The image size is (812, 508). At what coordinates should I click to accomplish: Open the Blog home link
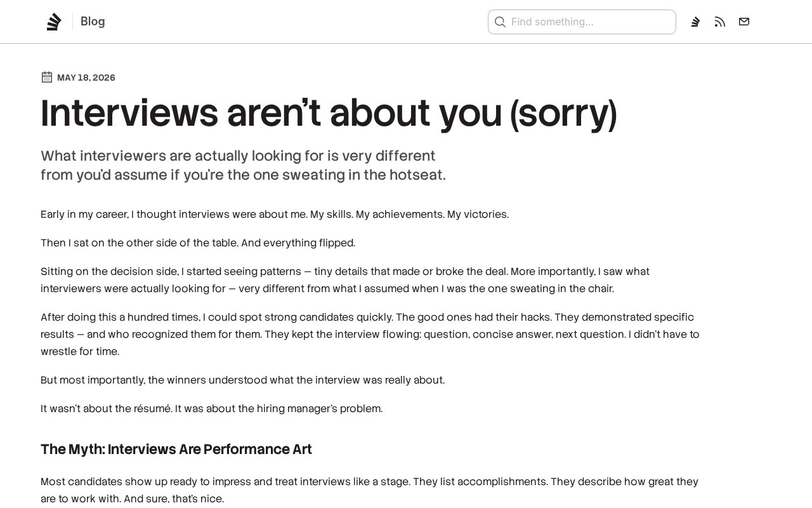[x=93, y=22]
